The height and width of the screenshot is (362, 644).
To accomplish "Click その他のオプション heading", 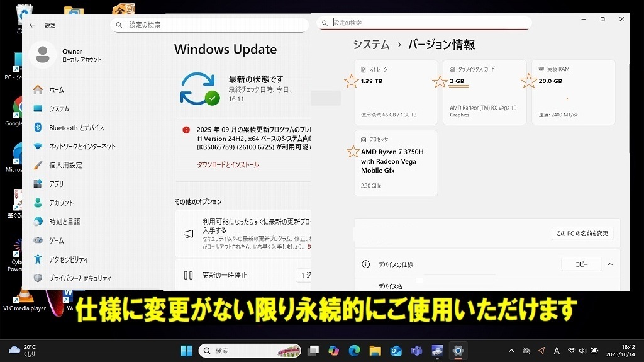I will pyautogui.click(x=198, y=201).
